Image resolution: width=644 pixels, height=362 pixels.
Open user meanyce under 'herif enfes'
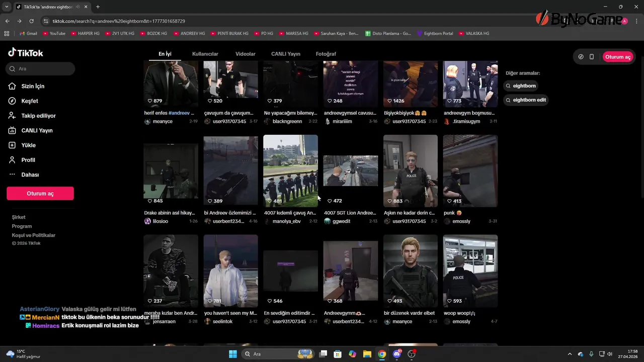(x=163, y=122)
